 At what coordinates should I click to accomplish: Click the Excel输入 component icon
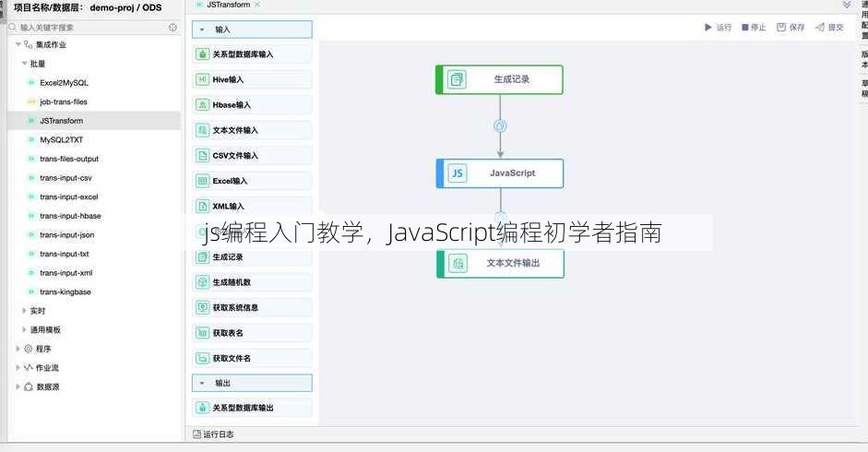203,181
